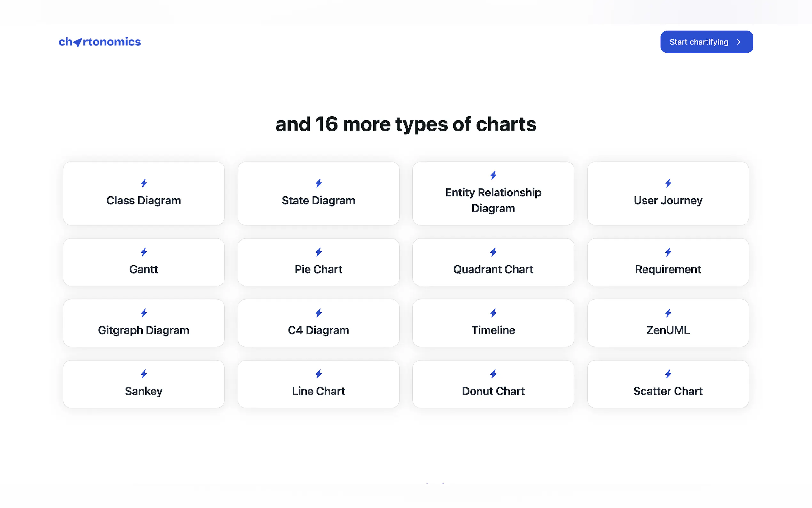Click the lightning icon above Gantt
Image resolution: width=812 pixels, height=508 pixels.
coord(144,252)
